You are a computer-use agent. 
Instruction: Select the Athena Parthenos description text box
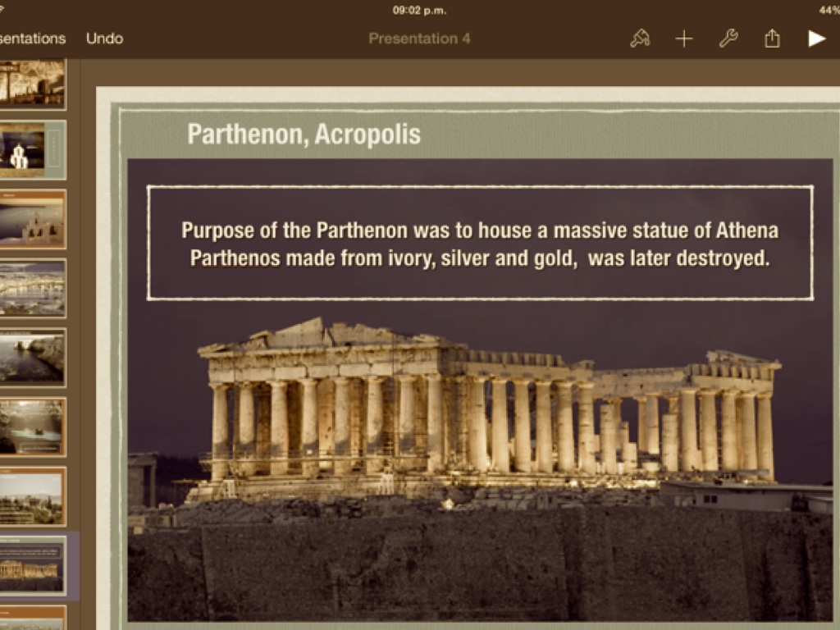click(x=480, y=244)
